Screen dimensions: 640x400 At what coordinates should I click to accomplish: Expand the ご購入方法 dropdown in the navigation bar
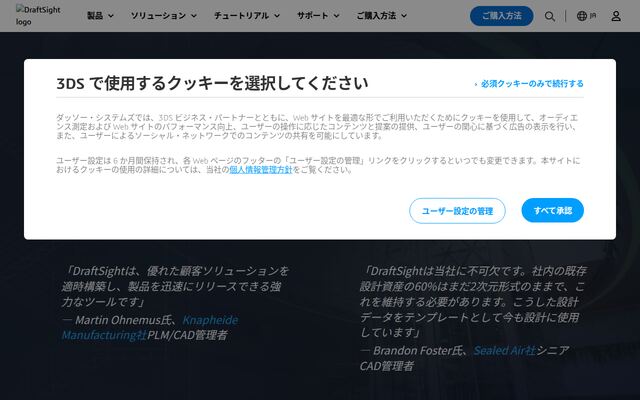tap(382, 16)
